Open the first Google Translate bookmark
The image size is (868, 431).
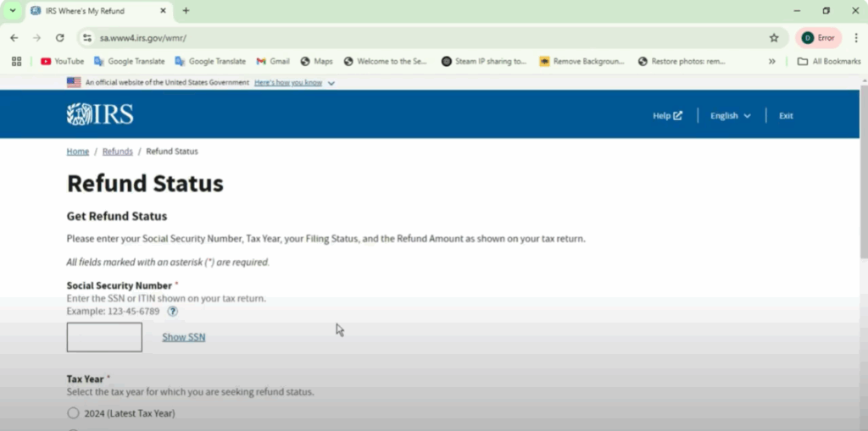pyautogui.click(x=130, y=62)
